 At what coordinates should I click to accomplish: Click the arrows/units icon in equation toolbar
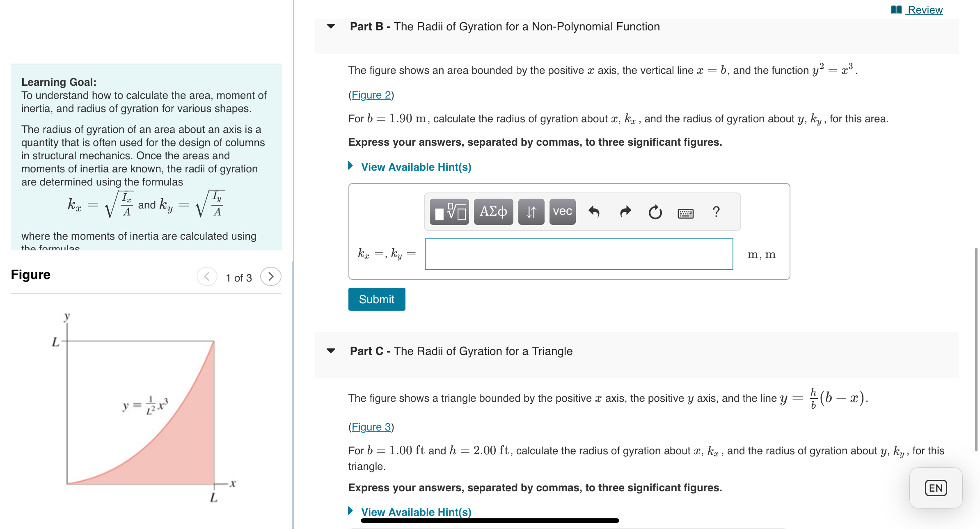pos(531,212)
